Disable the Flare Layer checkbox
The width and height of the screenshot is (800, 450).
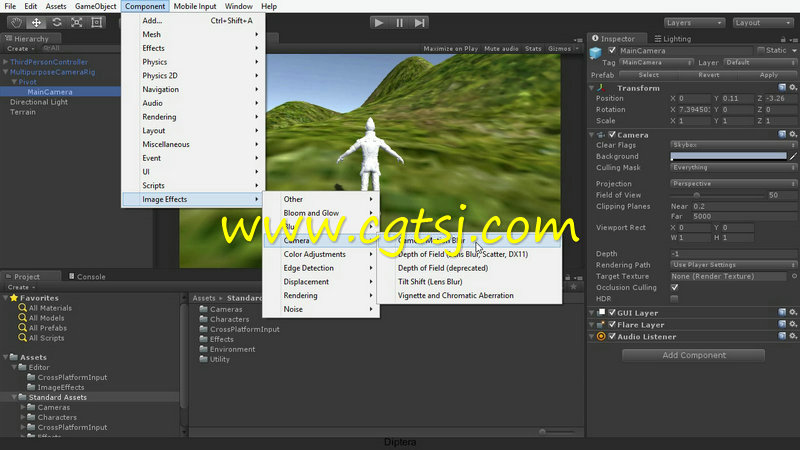[x=612, y=324]
